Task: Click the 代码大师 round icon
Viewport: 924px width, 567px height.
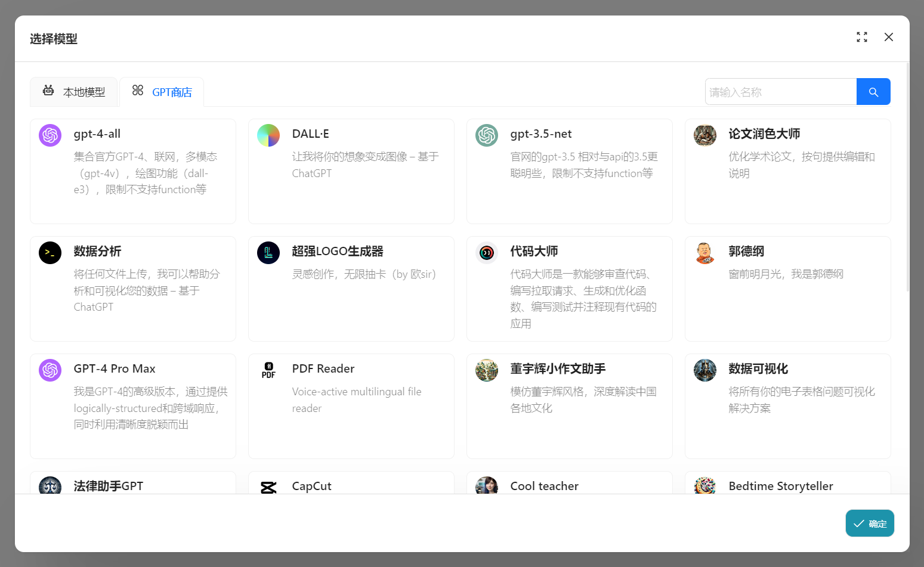Action: point(487,253)
